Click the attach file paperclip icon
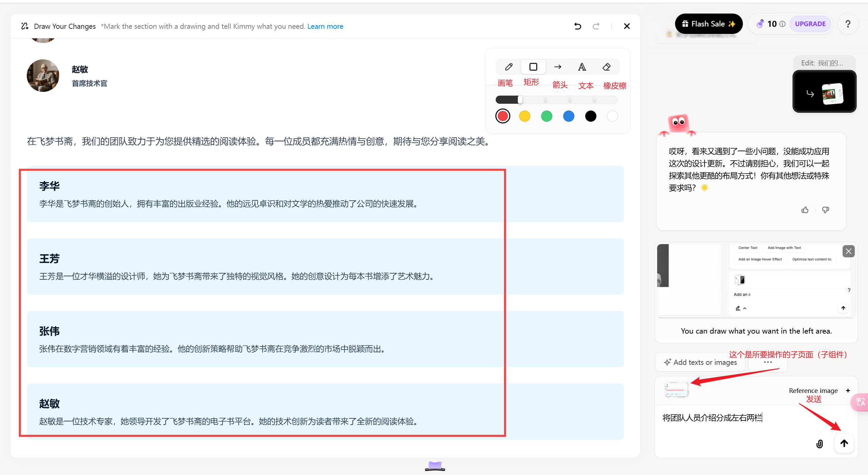Image resolution: width=868 pixels, height=475 pixels. [820, 443]
